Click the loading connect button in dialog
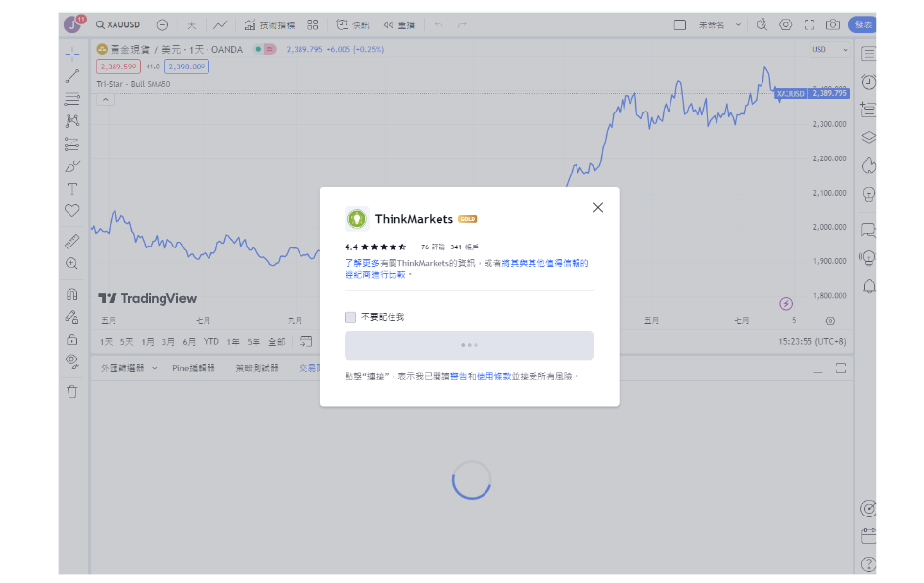The height and width of the screenshot is (583, 924). [469, 345]
